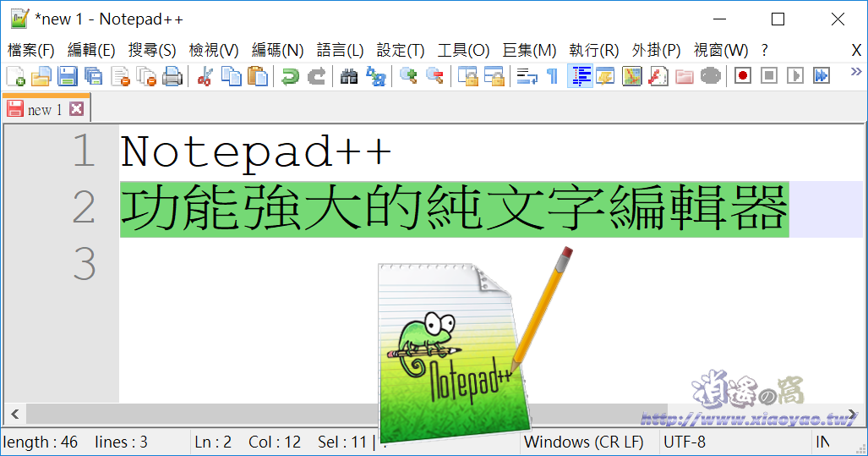Toggle synchronize vertical scrolling icon

tap(467, 76)
